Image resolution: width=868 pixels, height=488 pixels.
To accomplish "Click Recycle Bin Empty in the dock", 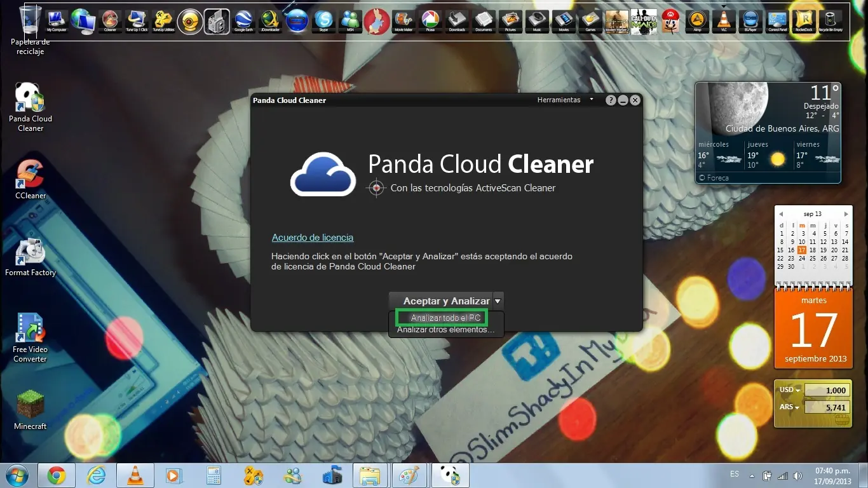I will (831, 22).
